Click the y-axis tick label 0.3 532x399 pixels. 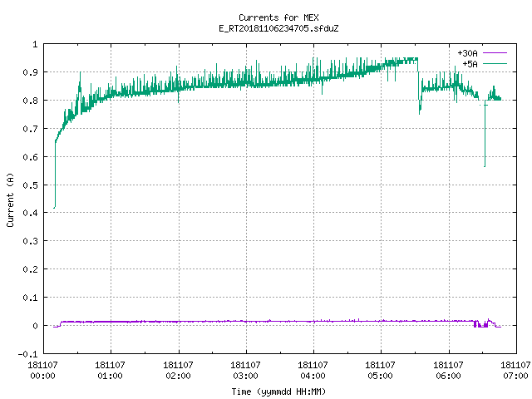[30, 241]
